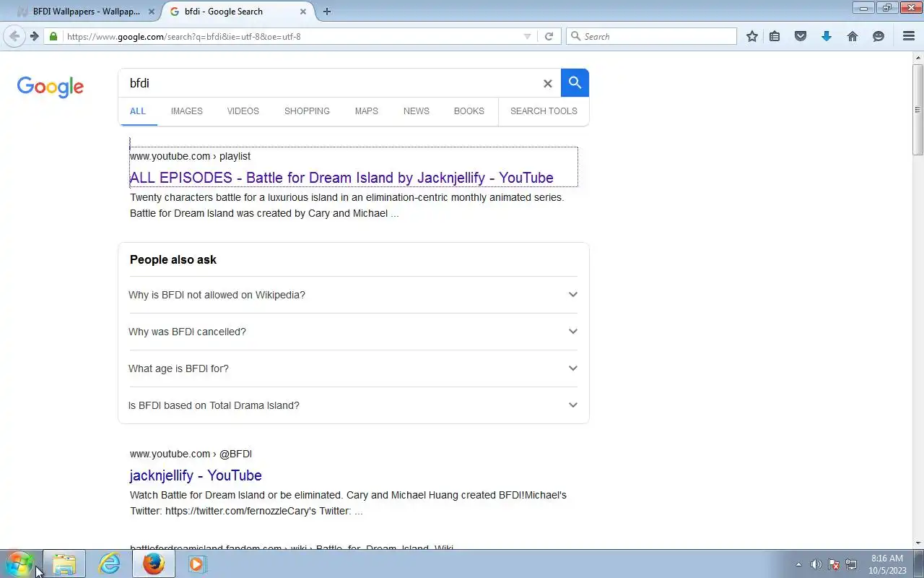
Task: Expand 'Why was BFDI cancelled?' question
Action: (x=354, y=332)
